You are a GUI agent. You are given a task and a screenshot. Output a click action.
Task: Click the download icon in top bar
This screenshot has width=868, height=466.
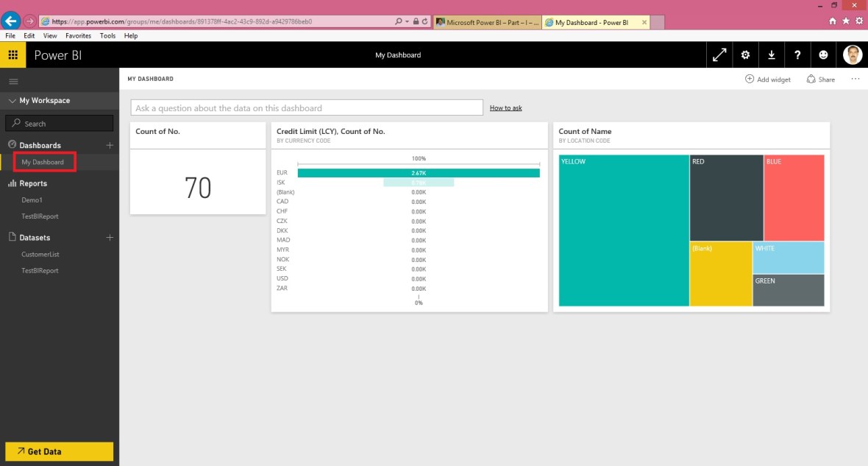pyautogui.click(x=771, y=54)
